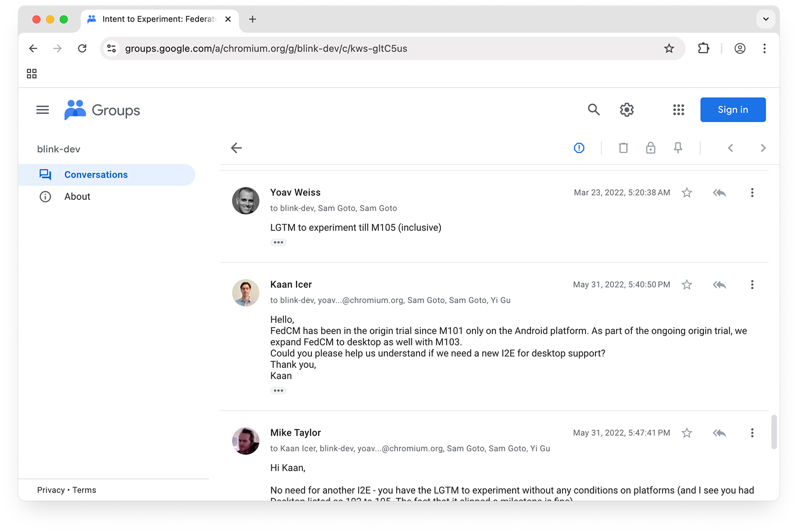Select Conversations in the sidebar
This screenshot has width=798, height=532.
click(x=96, y=175)
